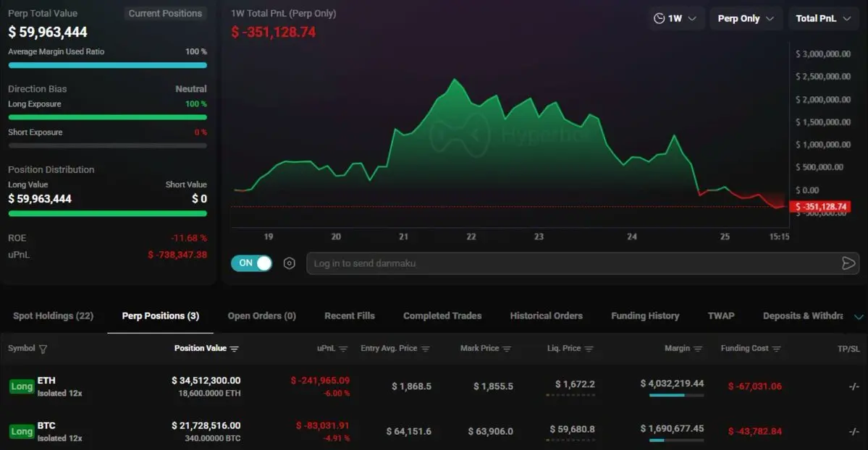The height and width of the screenshot is (450, 868).
Task: Sort by uPnL column icon
Action: (343, 349)
